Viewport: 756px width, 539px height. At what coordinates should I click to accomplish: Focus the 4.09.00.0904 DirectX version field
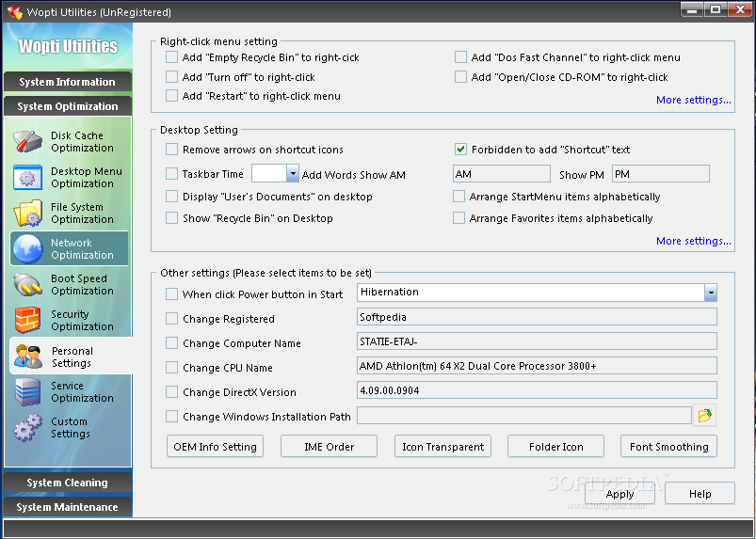click(537, 390)
